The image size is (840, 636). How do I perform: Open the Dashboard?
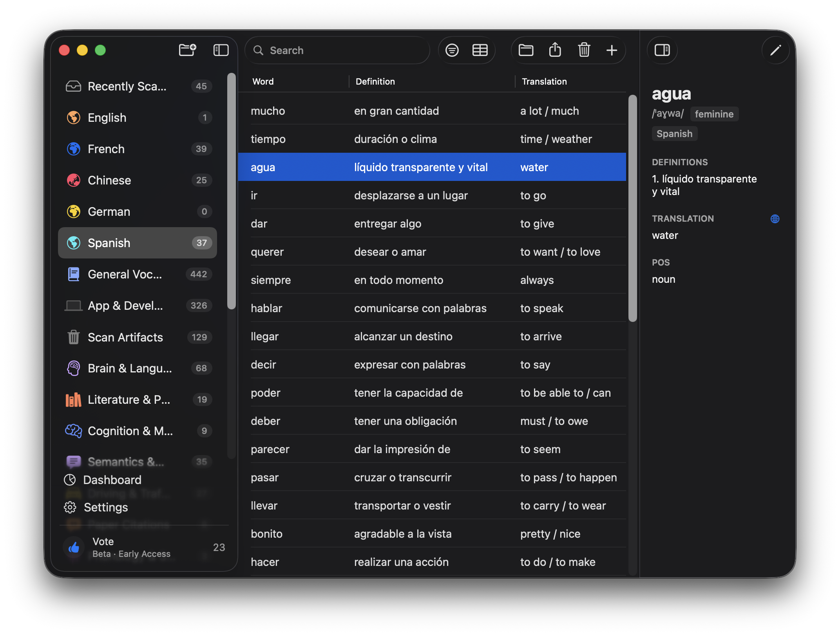click(x=103, y=480)
